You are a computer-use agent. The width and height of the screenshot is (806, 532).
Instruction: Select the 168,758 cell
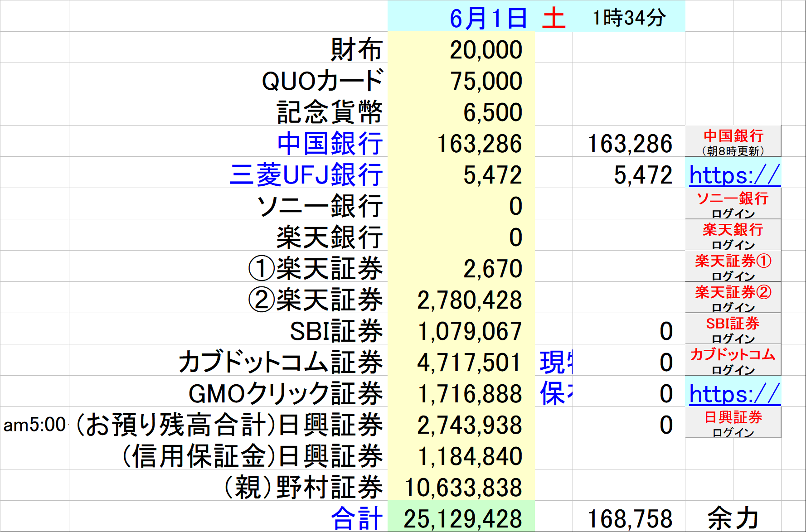(629, 516)
